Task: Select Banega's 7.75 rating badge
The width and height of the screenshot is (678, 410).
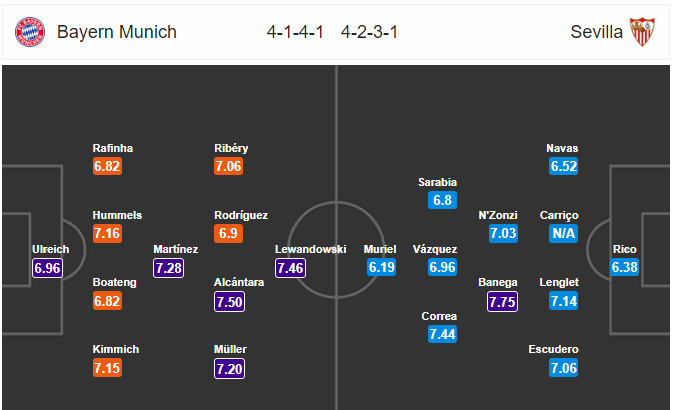Action: point(502,301)
